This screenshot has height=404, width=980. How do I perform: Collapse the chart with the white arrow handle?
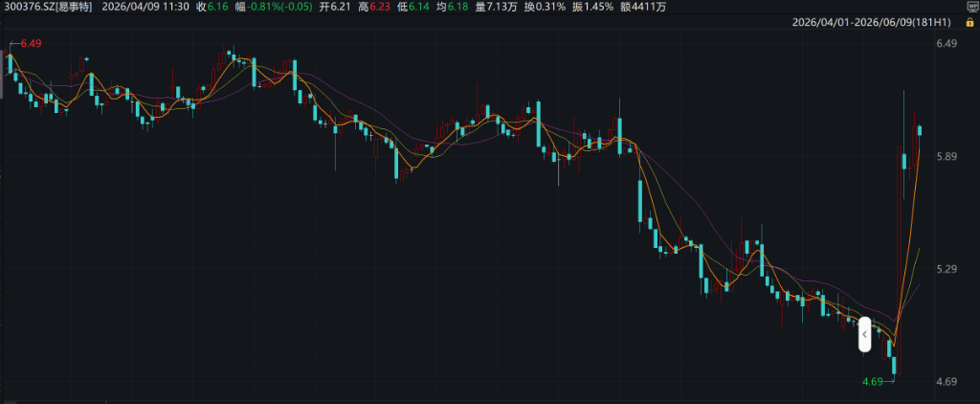click(864, 334)
